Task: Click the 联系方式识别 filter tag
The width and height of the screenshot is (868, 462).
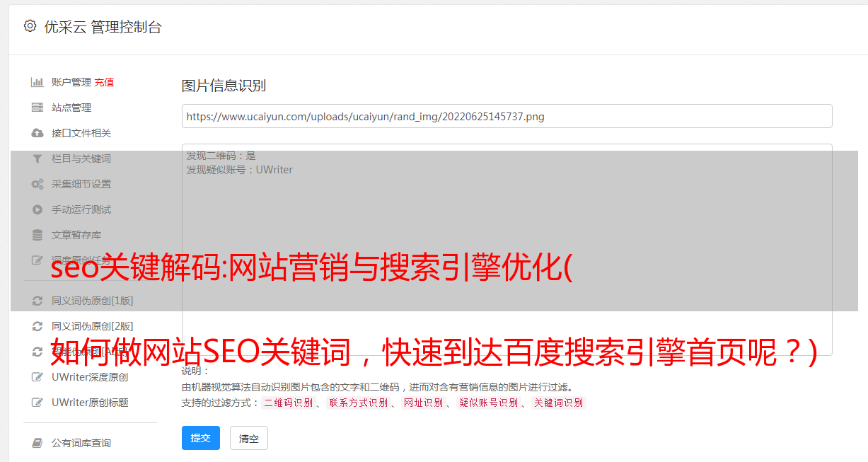Action: pyautogui.click(x=358, y=403)
